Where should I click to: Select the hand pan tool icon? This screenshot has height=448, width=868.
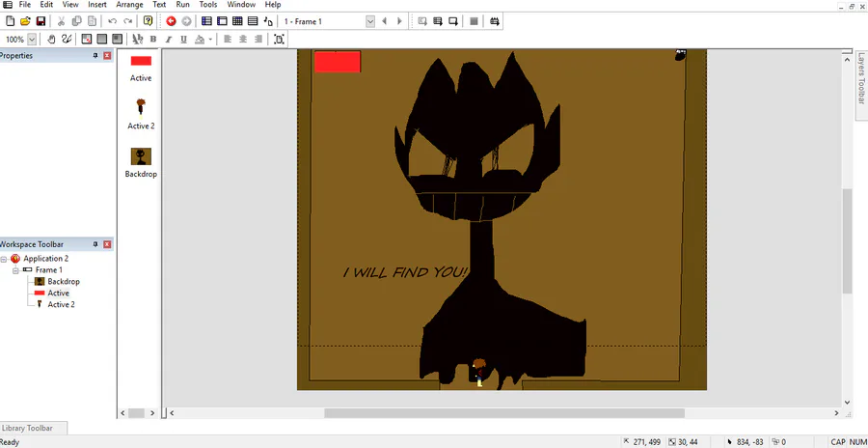pos(51,39)
